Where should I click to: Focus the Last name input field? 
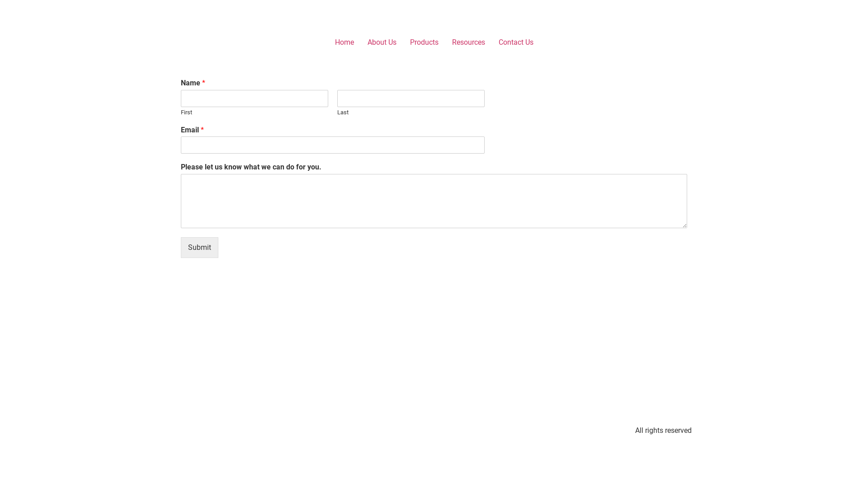(x=411, y=99)
